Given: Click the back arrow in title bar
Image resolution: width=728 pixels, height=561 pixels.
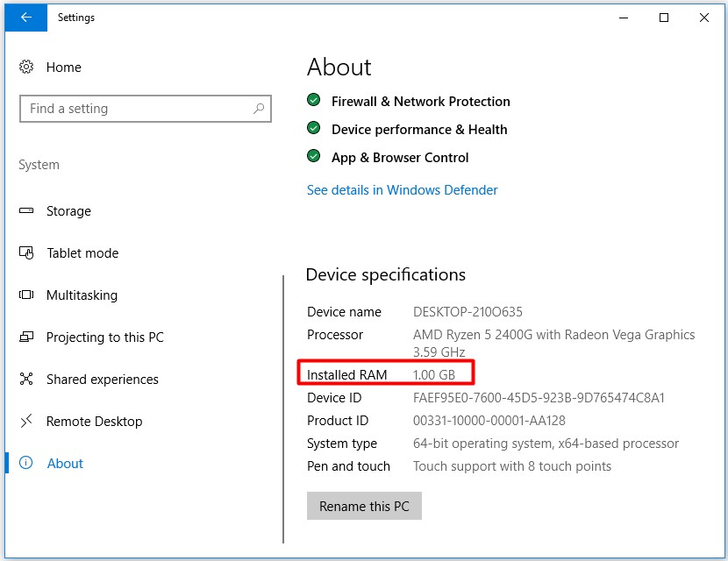Looking at the screenshot, I should pyautogui.click(x=25, y=18).
